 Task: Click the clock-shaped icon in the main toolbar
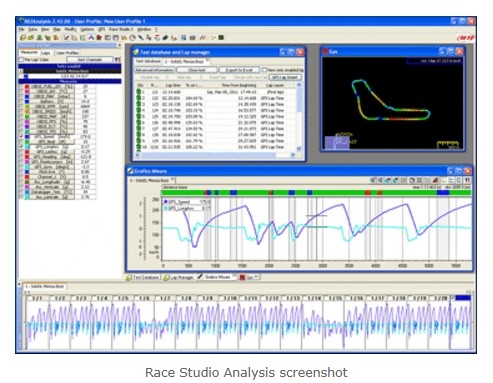click(133, 38)
